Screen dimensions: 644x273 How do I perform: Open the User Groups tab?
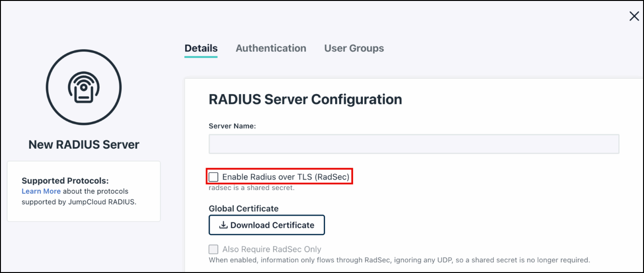pyautogui.click(x=354, y=48)
